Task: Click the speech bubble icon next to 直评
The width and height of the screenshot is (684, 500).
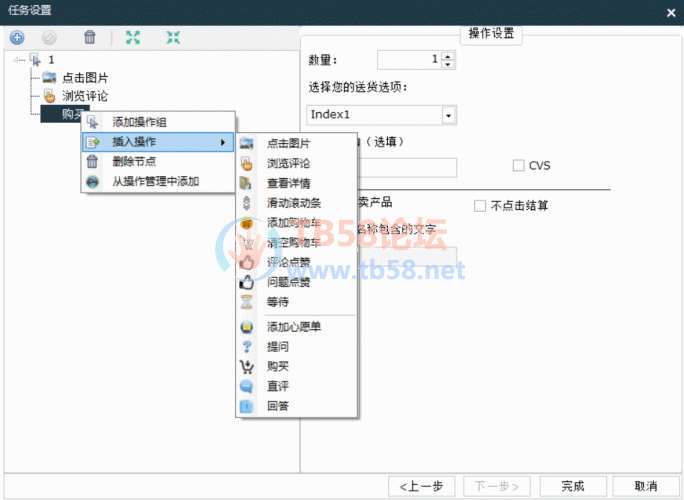Action: 246,386
